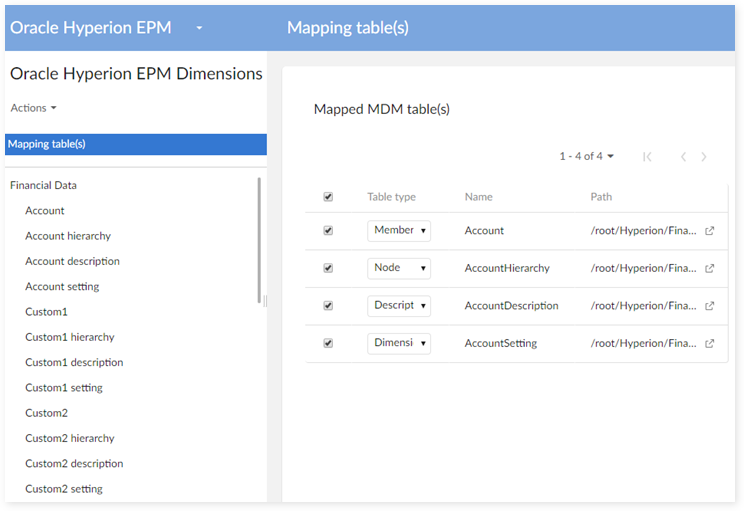Click the sidebar splitter resize handle
Screen dimensions: 744x511
point(266,301)
